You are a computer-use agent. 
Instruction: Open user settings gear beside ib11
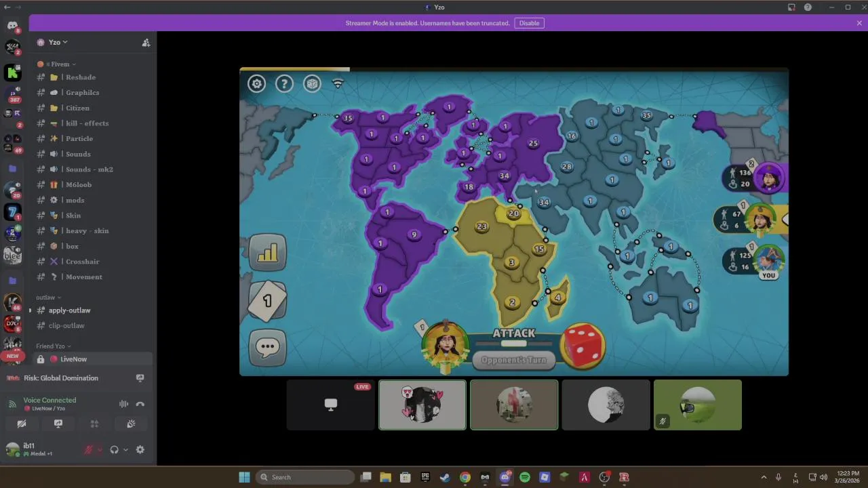140,449
